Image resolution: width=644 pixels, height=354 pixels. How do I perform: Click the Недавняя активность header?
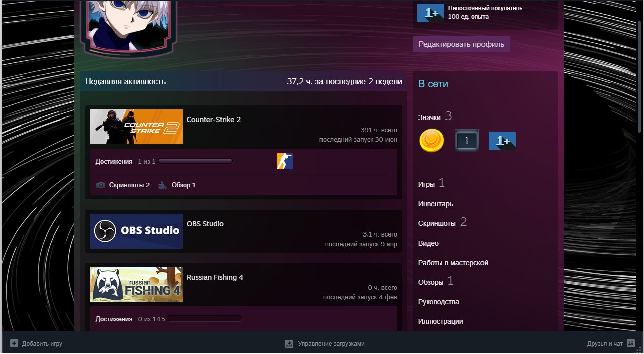(125, 81)
